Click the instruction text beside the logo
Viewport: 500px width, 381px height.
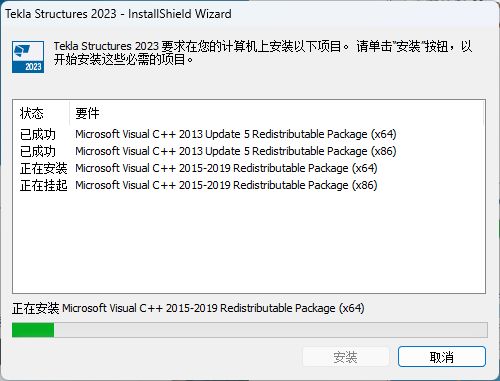263,53
